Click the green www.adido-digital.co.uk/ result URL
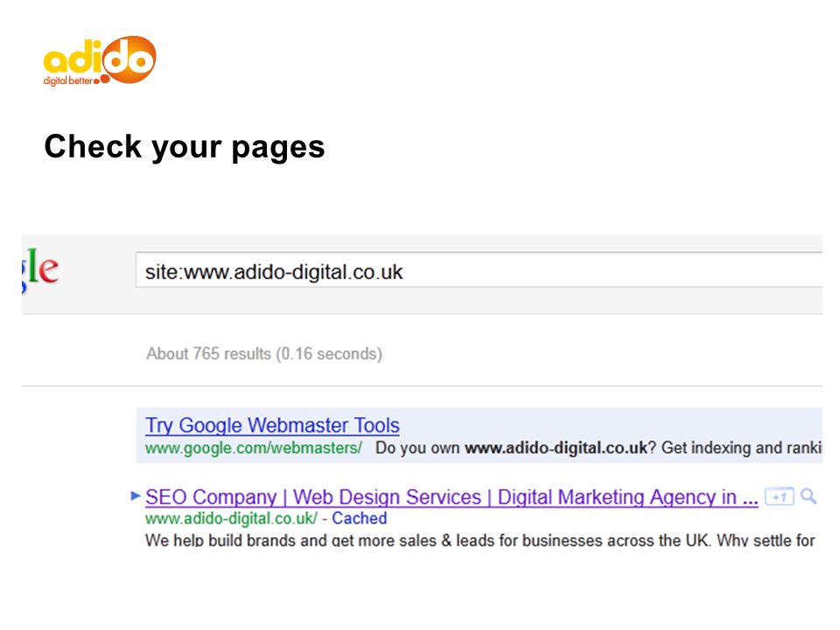Viewport: 840px width, 630px height. (231, 519)
